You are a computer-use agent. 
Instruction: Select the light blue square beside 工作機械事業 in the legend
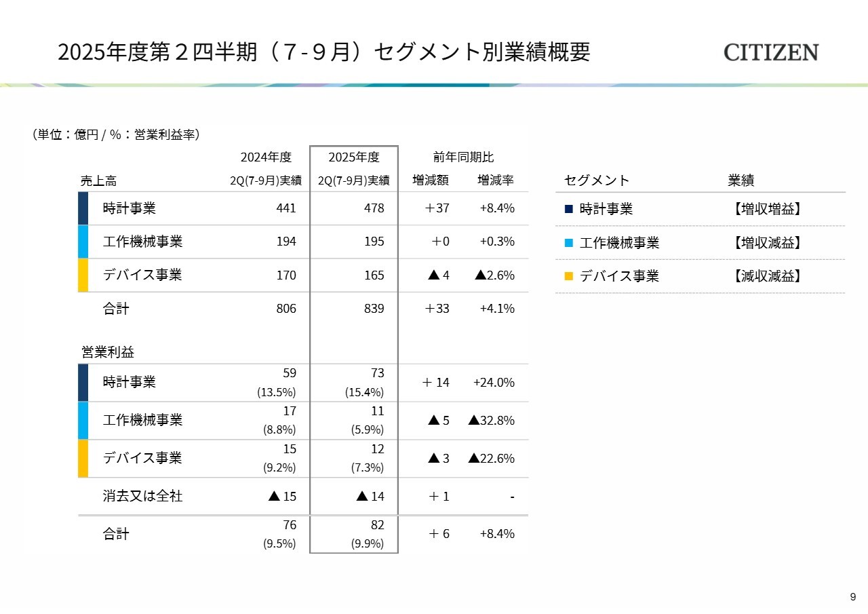pyautogui.click(x=569, y=243)
